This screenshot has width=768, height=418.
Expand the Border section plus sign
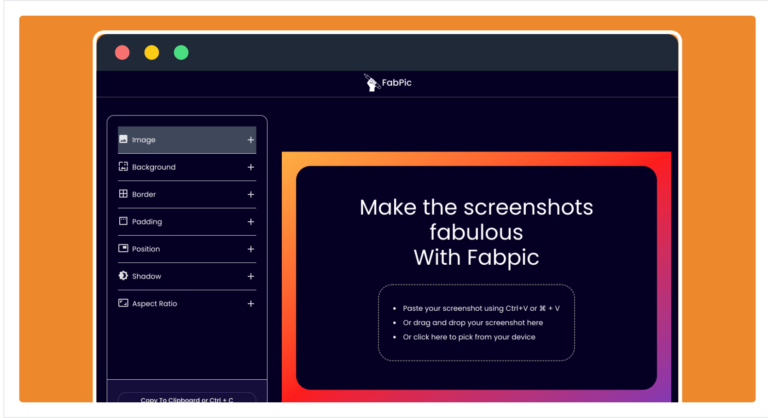(251, 195)
